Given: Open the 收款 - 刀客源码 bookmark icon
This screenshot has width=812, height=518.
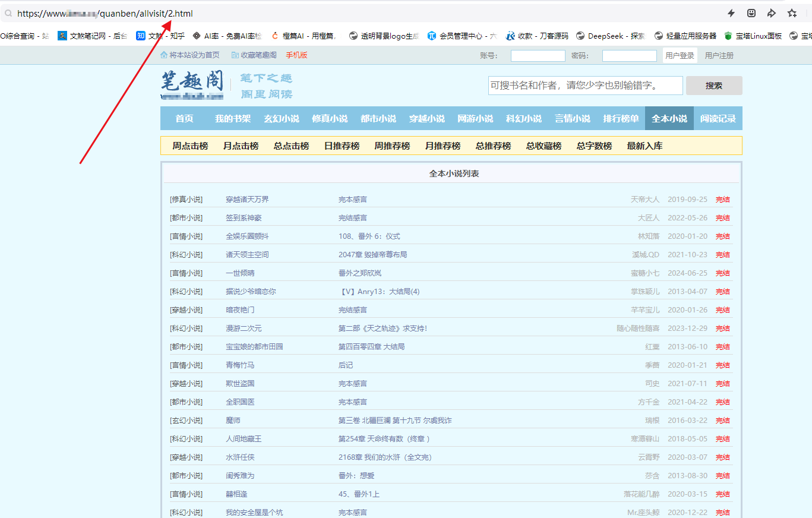Looking at the screenshot, I should point(510,36).
